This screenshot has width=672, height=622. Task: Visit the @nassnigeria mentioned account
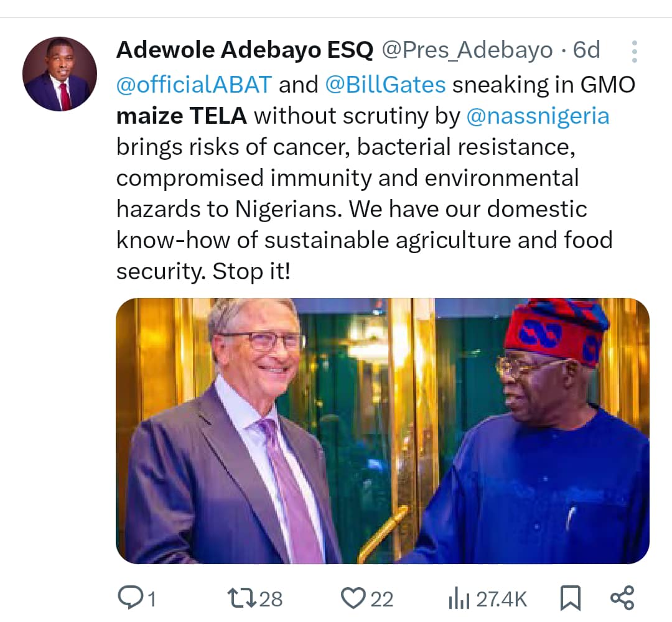(538, 116)
